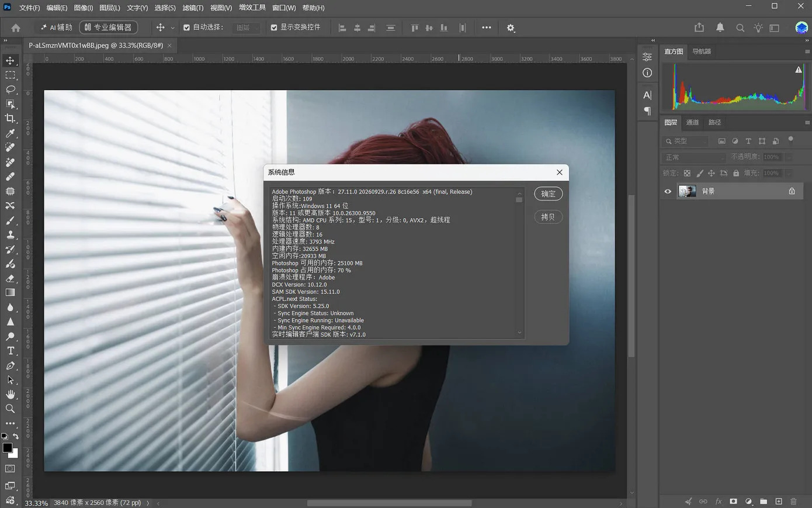The height and width of the screenshot is (508, 812).
Task: Select the Rectangular Marquee tool
Action: coord(10,75)
